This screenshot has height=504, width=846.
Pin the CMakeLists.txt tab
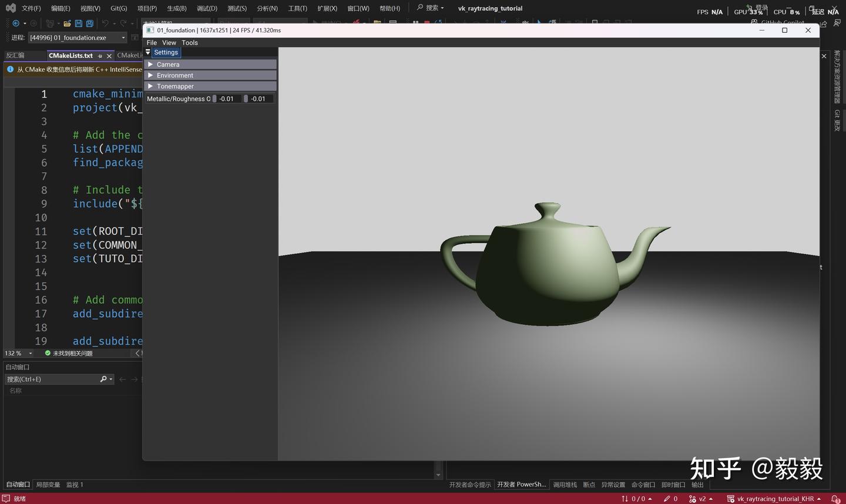(100, 56)
